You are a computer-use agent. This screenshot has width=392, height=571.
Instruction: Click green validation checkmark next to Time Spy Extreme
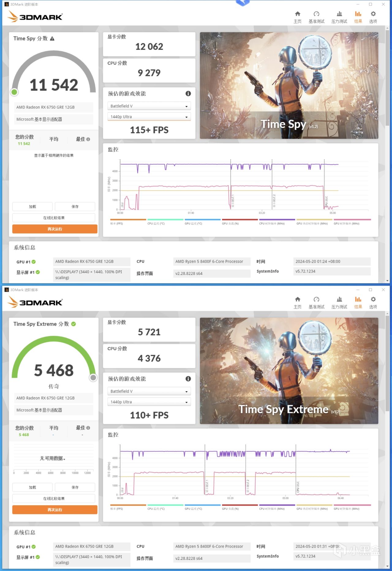point(73,324)
